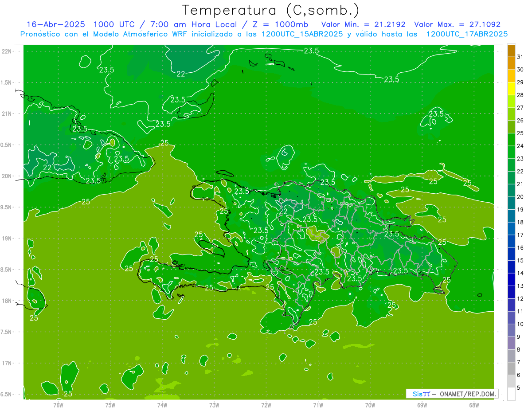Click the value 5 on the color scale
This screenshot has height=411, width=532.
pyautogui.click(x=519, y=388)
